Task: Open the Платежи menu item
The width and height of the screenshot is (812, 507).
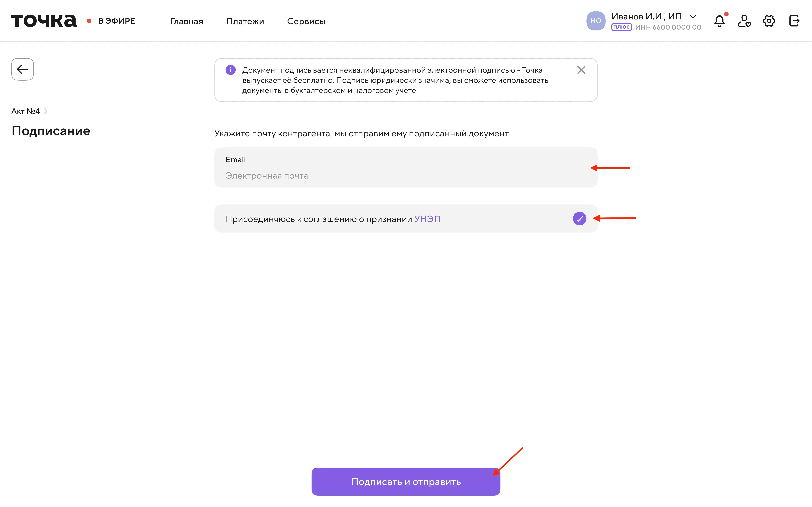Action: coord(245,21)
